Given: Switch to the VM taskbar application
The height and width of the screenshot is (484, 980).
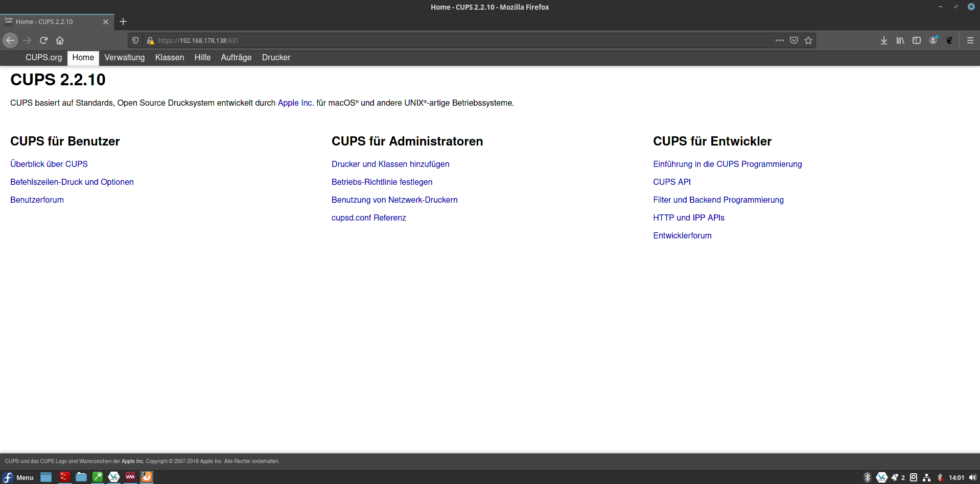Looking at the screenshot, I should (x=130, y=477).
